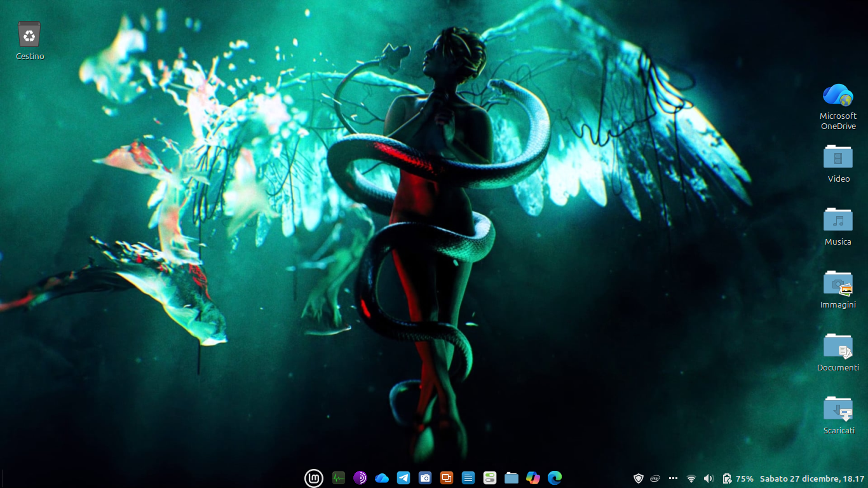Launch System Monitor from the panel
Screen dimensions: 868x488
click(x=339, y=478)
